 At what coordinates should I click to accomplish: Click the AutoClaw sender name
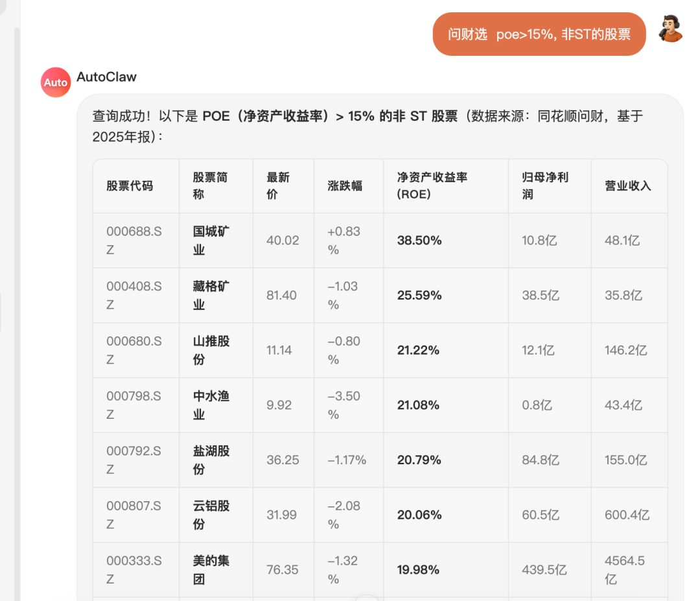(107, 77)
